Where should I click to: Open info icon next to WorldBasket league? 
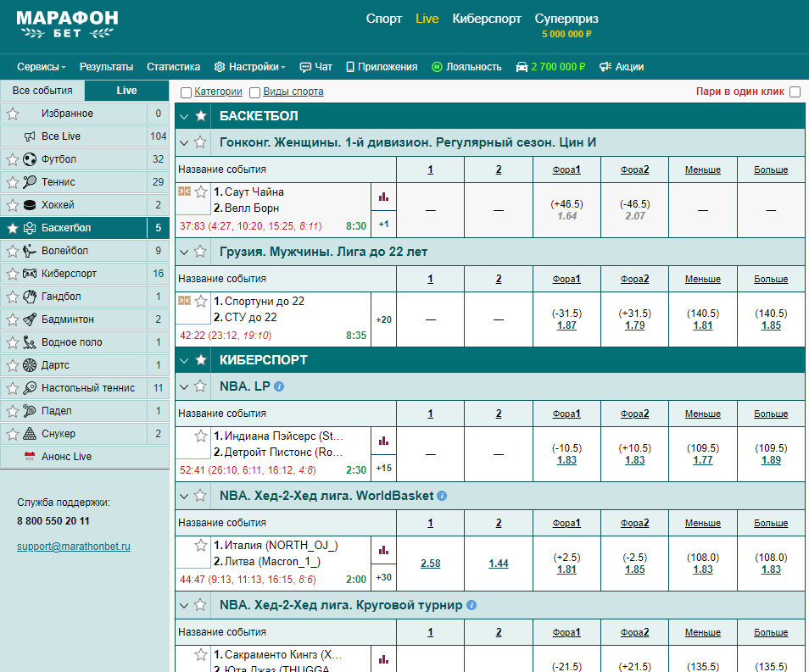tap(442, 496)
